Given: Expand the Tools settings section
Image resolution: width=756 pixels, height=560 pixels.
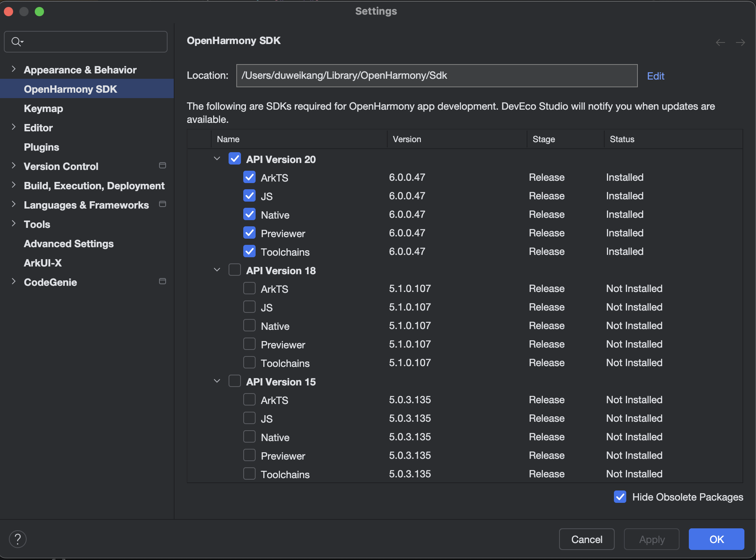Looking at the screenshot, I should pos(14,224).
